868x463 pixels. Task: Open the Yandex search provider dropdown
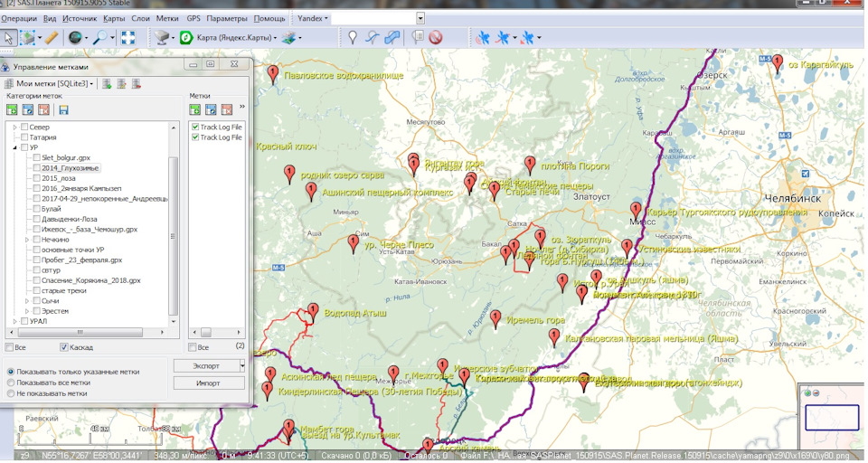click(313, 18)
